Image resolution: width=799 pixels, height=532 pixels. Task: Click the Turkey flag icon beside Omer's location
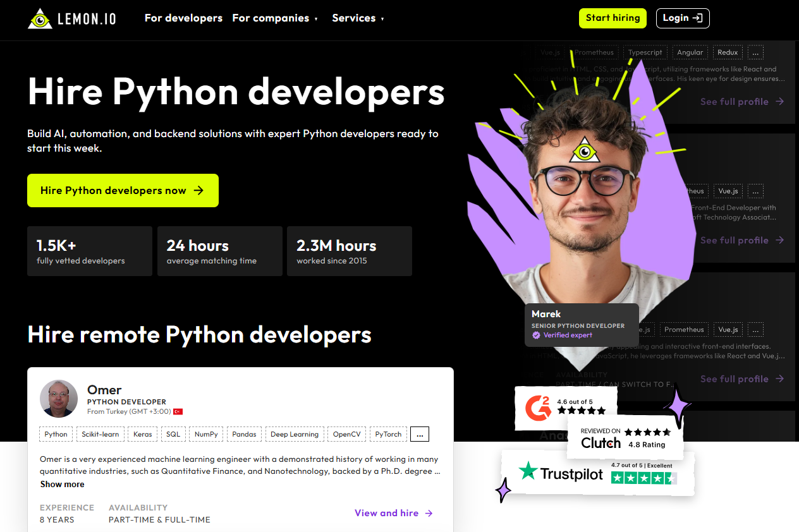(178, 412)
